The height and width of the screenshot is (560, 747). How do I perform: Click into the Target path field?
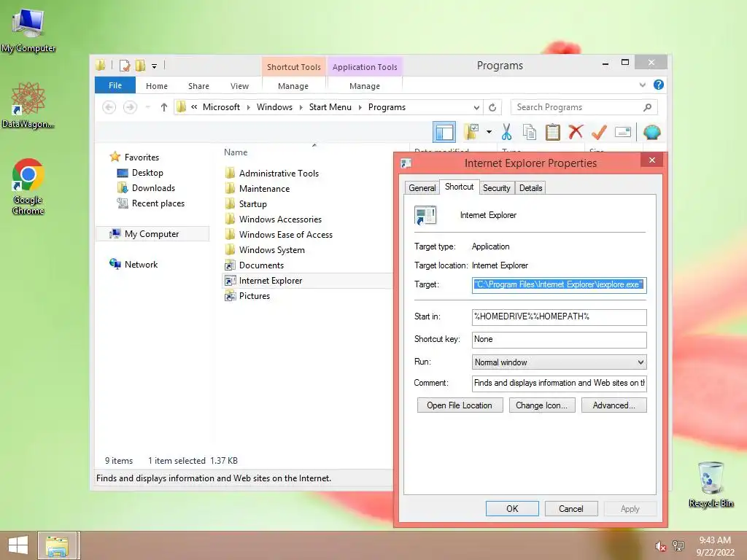click(x=559, y=285)
